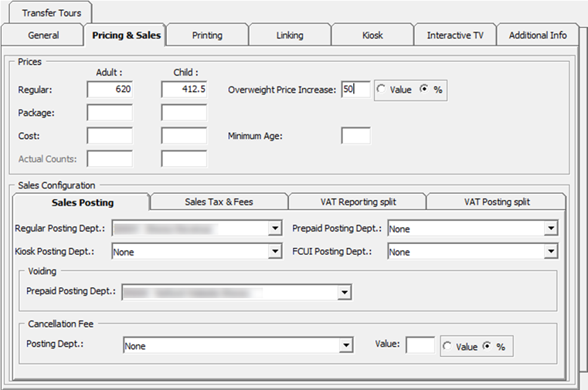Open the Transfer Tours tab
Image resolution: width=588 pixels, height=390 pixels.
click(51, 13)
